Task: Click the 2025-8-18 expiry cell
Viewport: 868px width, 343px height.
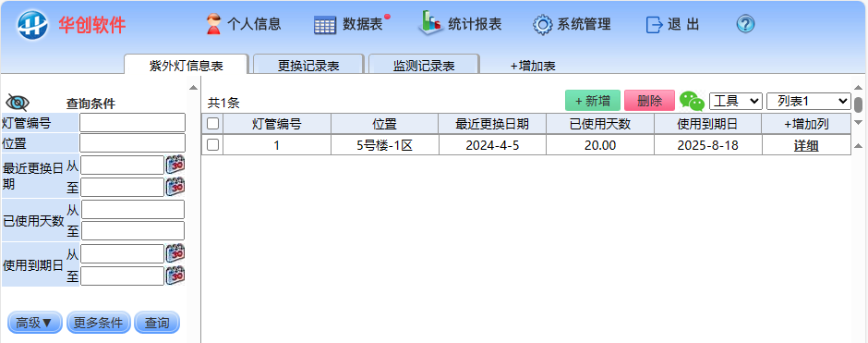Action: click(x=707, y=146)
